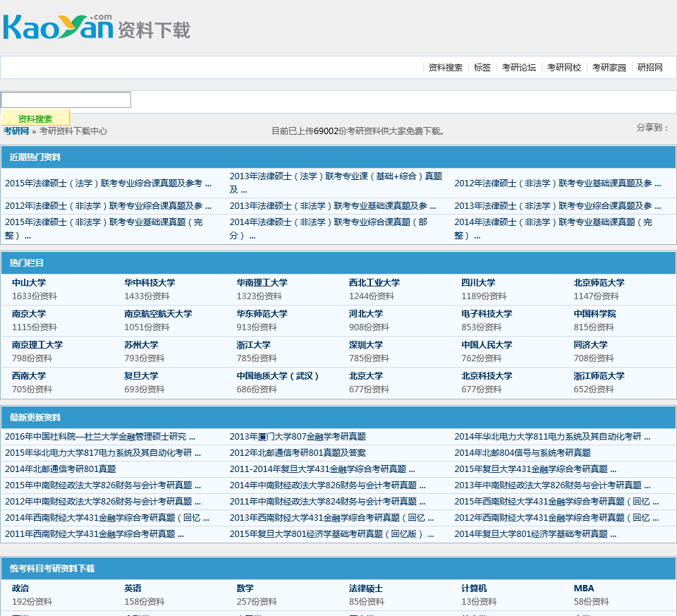
Task: Select 南京大学 category
Action: [29, 313]
